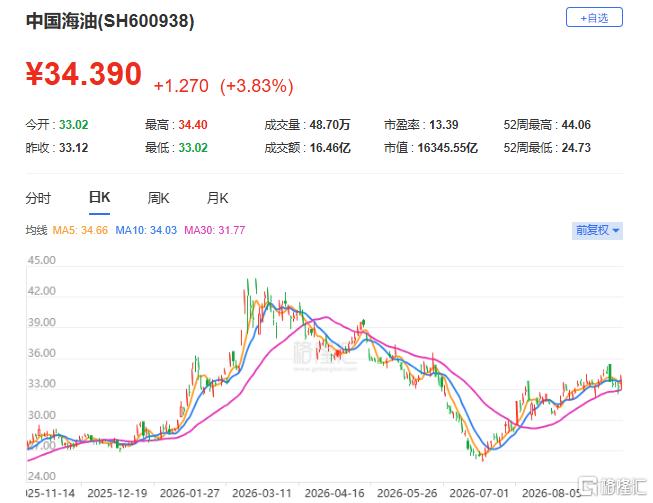Click the stock title 中国海油(SH600938)
This screenshot has width=653, height=503.
[110, 21]
